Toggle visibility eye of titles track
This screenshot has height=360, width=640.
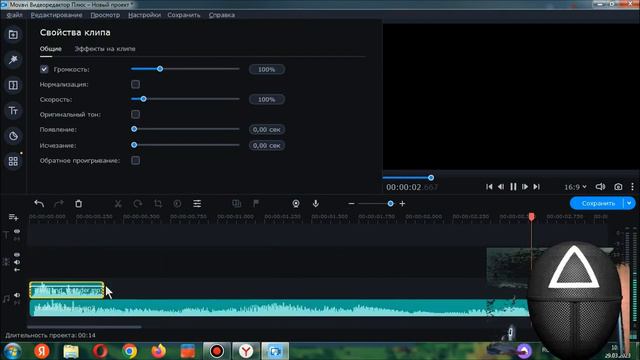tap(17, 231)
